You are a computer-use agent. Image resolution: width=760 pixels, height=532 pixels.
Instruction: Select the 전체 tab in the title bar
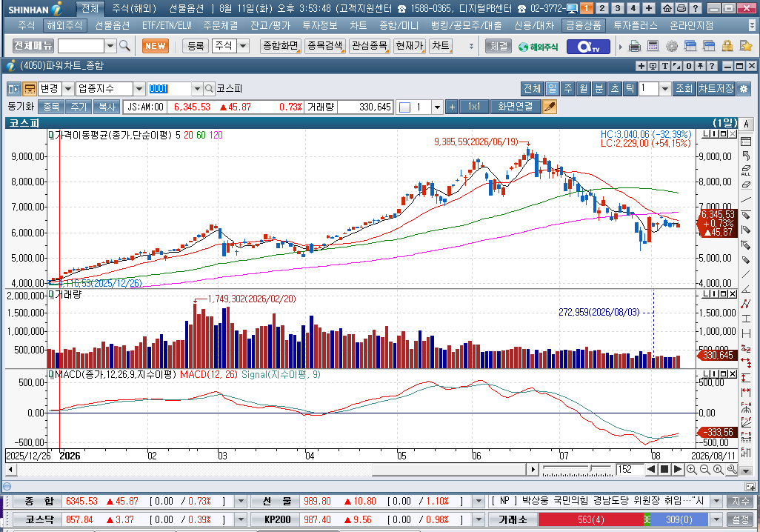(x=90, y=8)
